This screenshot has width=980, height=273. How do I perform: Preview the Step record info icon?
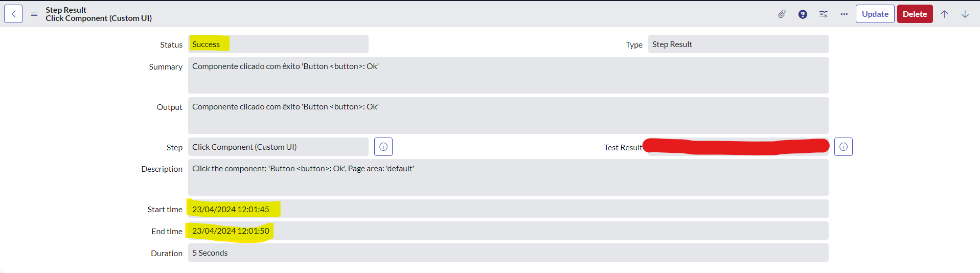tap(383, 147)
